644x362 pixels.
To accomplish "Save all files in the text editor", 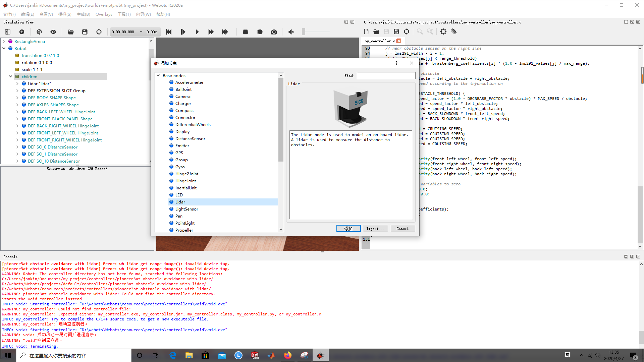I will pos(396,32).
